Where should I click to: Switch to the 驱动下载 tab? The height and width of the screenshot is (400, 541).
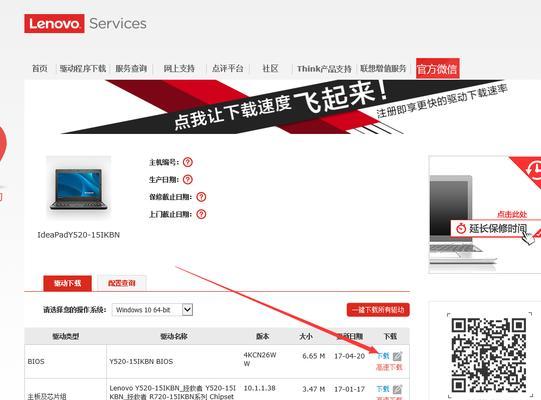point(68,283)
